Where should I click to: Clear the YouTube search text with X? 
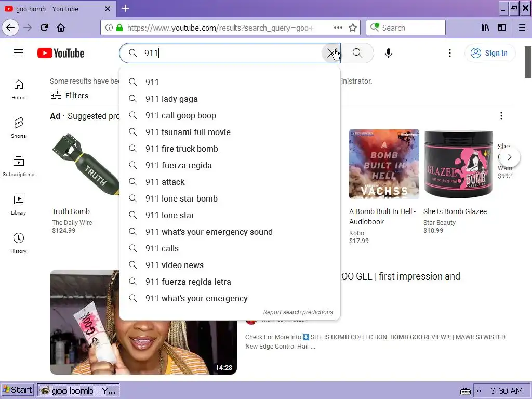[331, 53]
